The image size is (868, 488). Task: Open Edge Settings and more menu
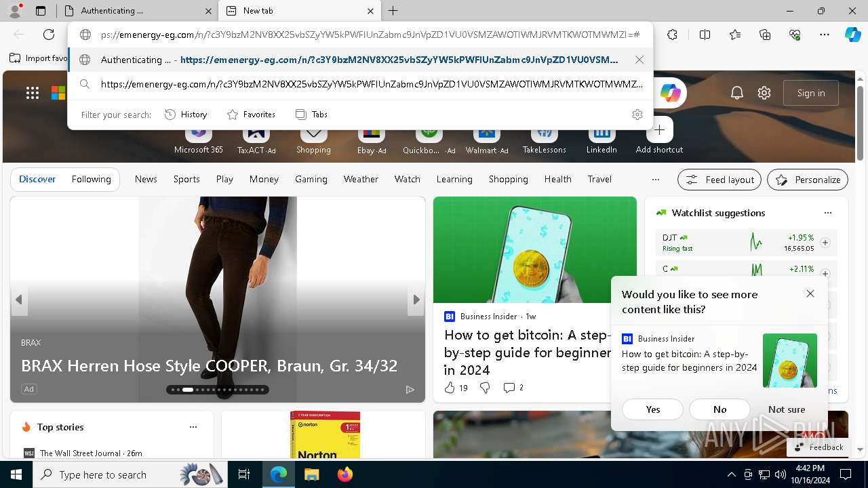pyautogui.click(x=825, y=35)
